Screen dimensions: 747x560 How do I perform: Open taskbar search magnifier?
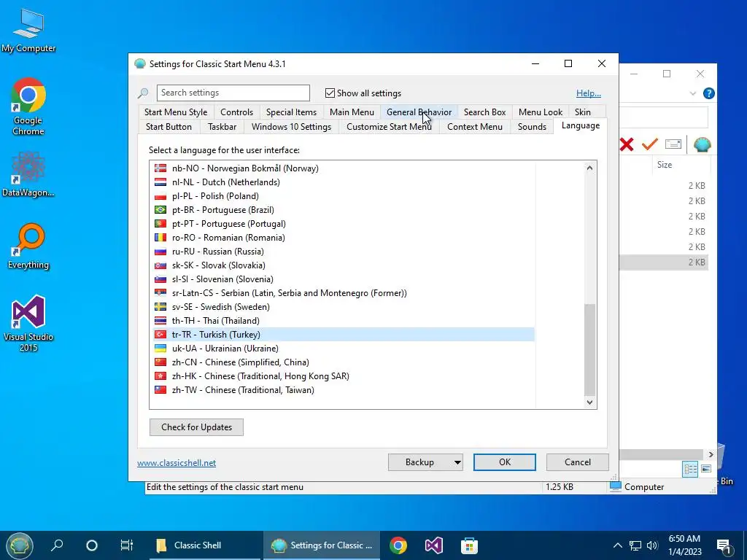[57, 545]
